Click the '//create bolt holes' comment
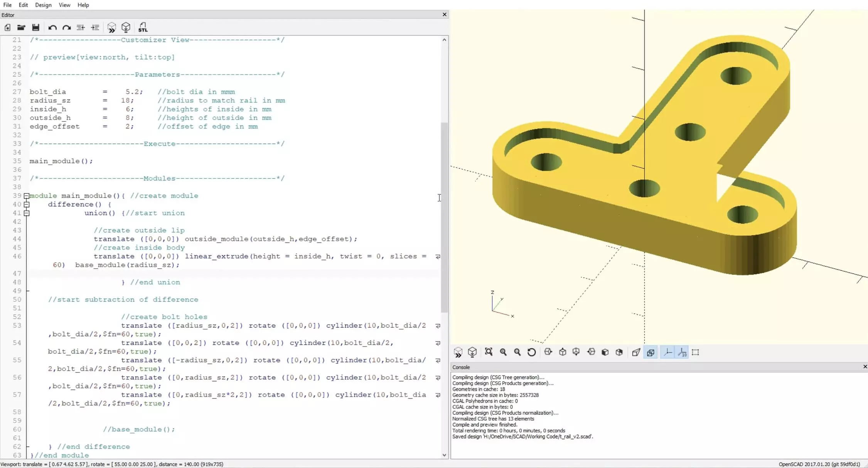Screen dimensions: 868x468 pyautogui.click(x=164, y=317)
